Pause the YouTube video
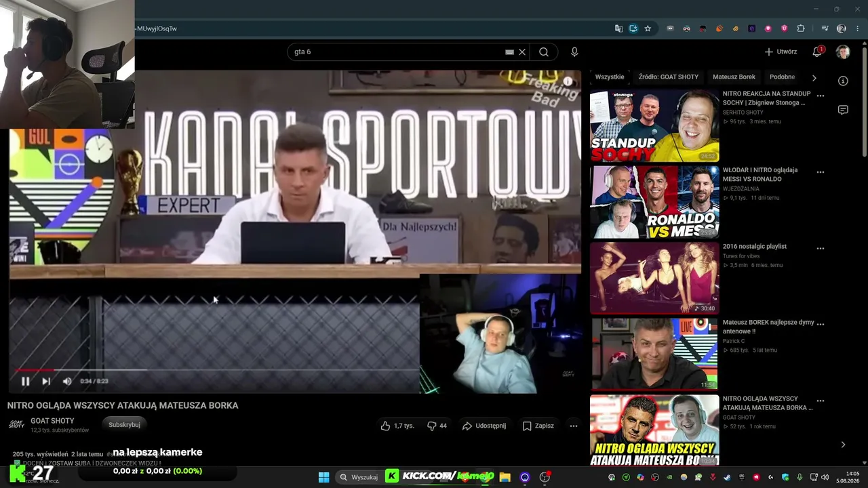This screenshot has height=488, width=868. click(25, 381)
